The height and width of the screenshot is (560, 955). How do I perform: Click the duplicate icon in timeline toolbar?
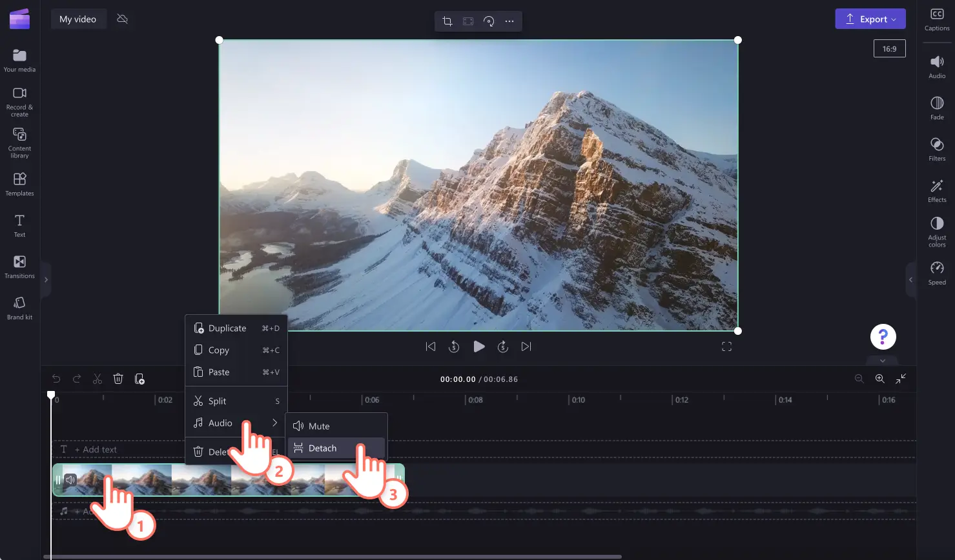[139, 379]
